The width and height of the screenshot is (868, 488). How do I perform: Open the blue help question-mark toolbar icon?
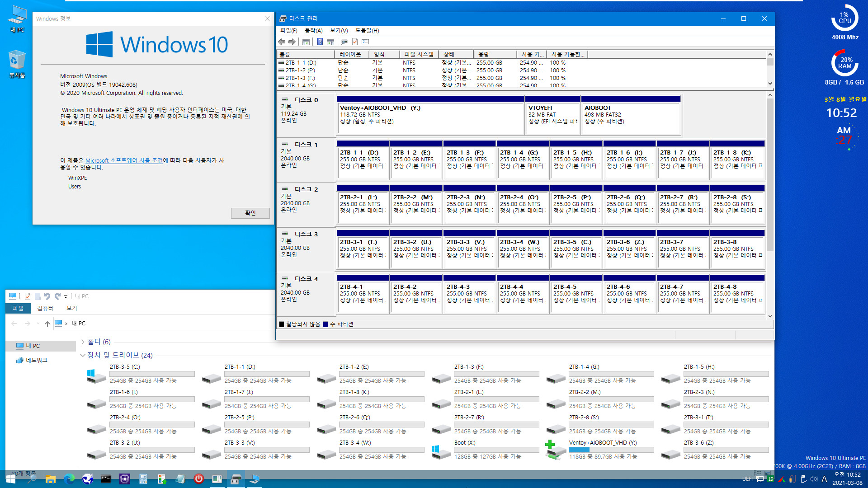320,42
